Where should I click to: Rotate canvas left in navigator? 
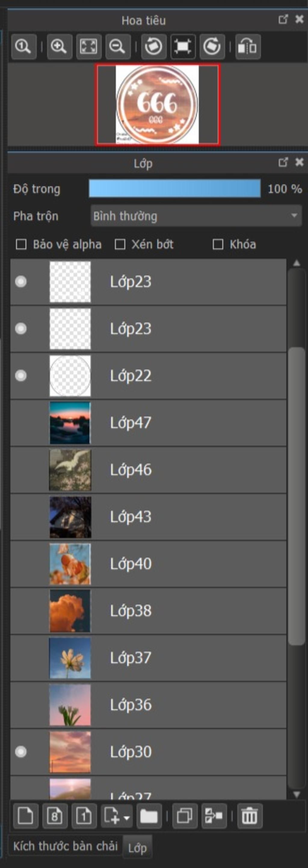click(153, 47)
